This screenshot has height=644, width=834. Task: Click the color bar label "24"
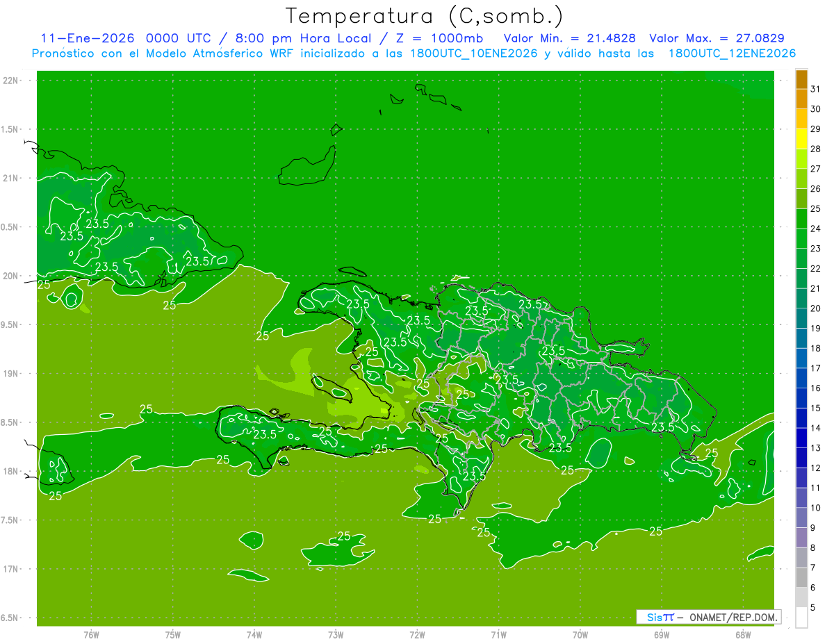[x=816, y=228]
